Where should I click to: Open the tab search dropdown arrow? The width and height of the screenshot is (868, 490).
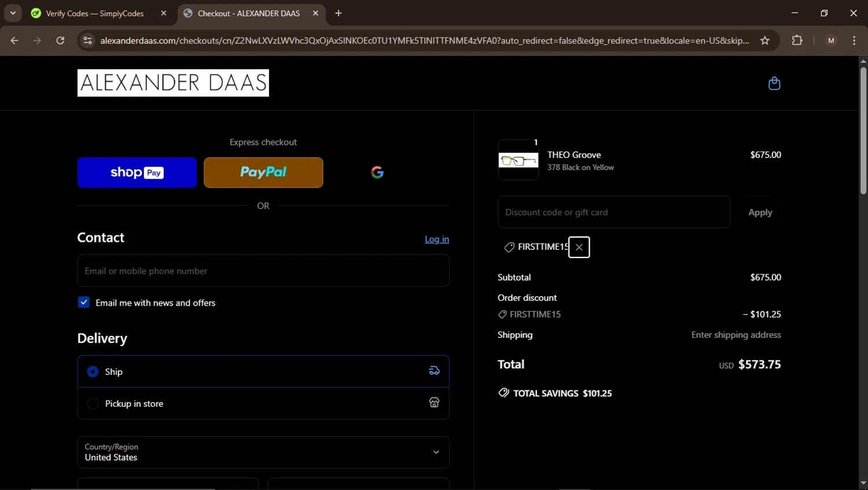tap(13, 13)
